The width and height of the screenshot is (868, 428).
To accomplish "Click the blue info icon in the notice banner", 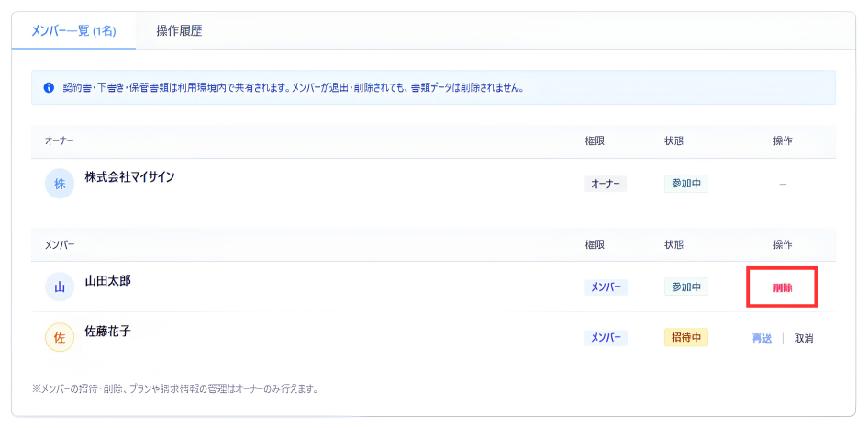I will [x=49, y=87].
